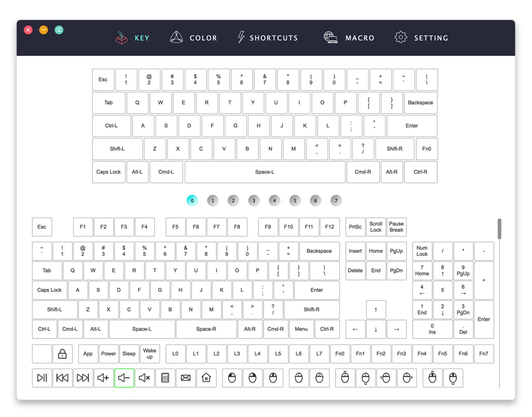Click the Sleep key
The image size is (532, 417).
click(129, 354)
